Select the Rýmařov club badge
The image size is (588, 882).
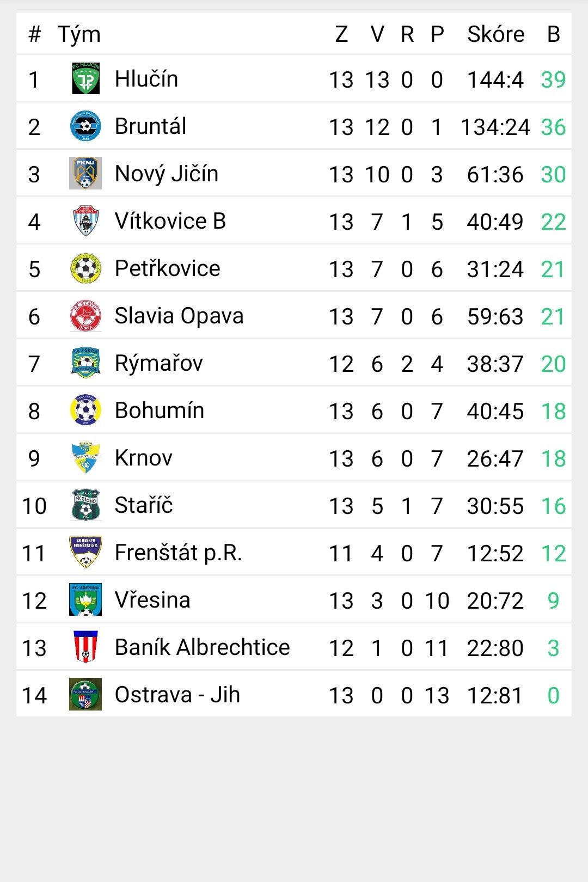click(x=85, y=363)
